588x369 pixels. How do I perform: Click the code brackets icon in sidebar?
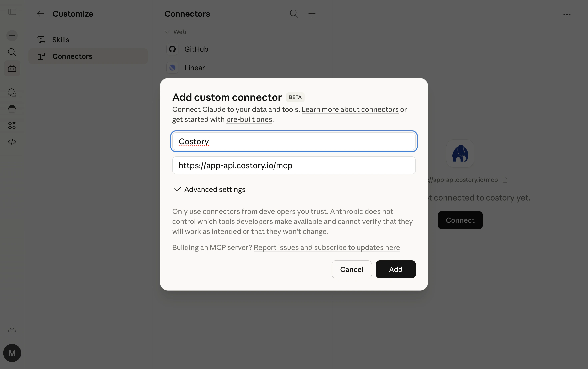(12, 141)
